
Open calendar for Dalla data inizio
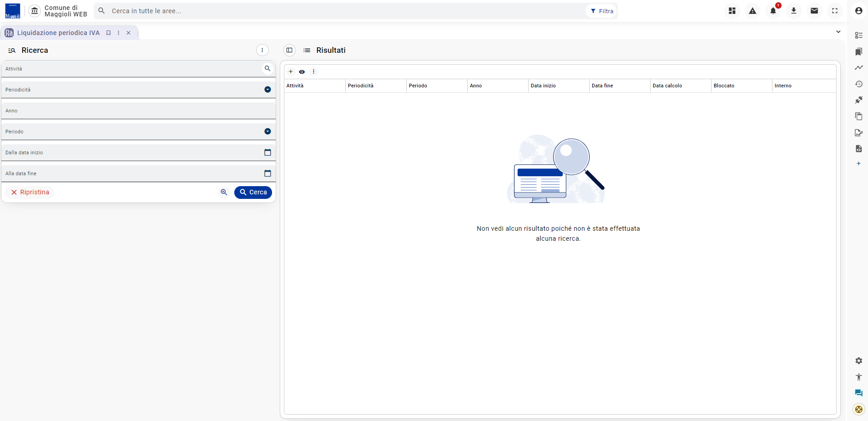pyautogui.click(x=267, y=152)
